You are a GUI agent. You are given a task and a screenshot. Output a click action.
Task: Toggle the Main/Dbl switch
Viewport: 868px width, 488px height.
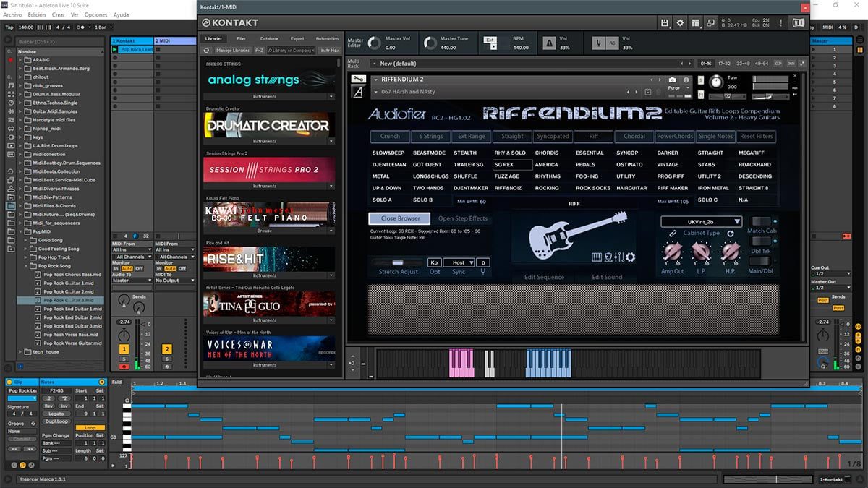pos(759,261)
